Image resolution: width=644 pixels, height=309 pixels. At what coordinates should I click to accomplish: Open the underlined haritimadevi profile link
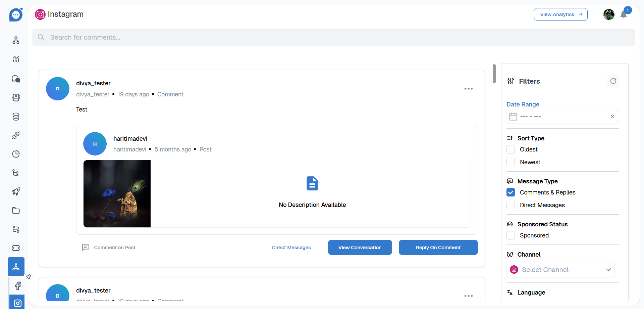pos(130,149)
